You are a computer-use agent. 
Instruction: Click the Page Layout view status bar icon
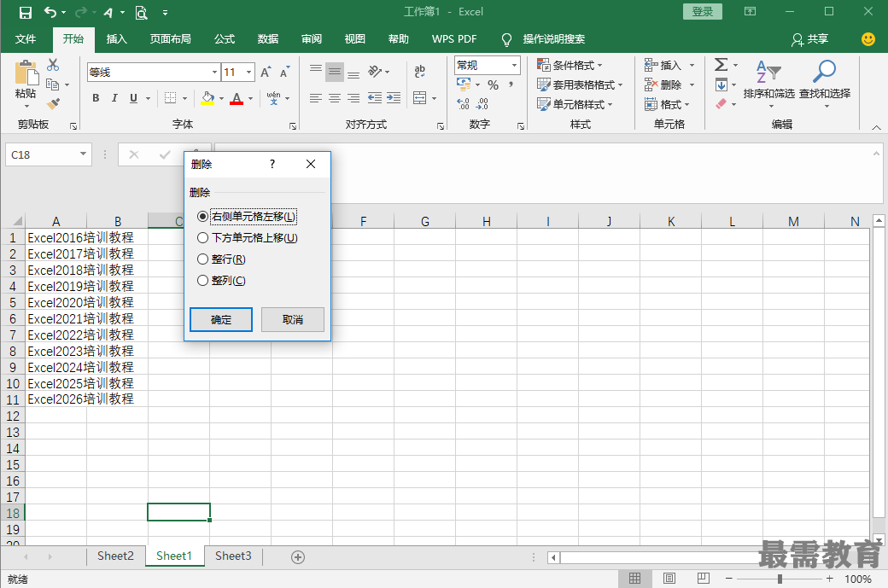(x=669, y=579)
